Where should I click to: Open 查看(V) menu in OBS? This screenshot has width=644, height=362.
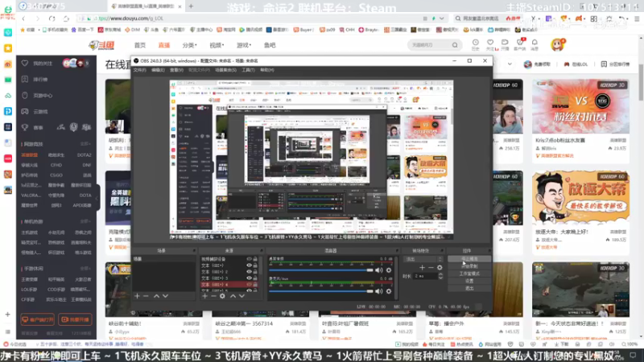[176, 70]
